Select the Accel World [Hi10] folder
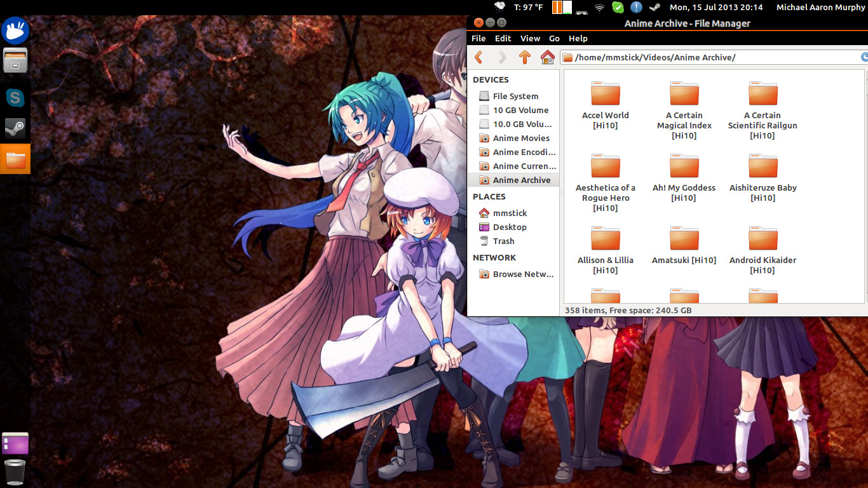868x488 pixels. (606, 105)
